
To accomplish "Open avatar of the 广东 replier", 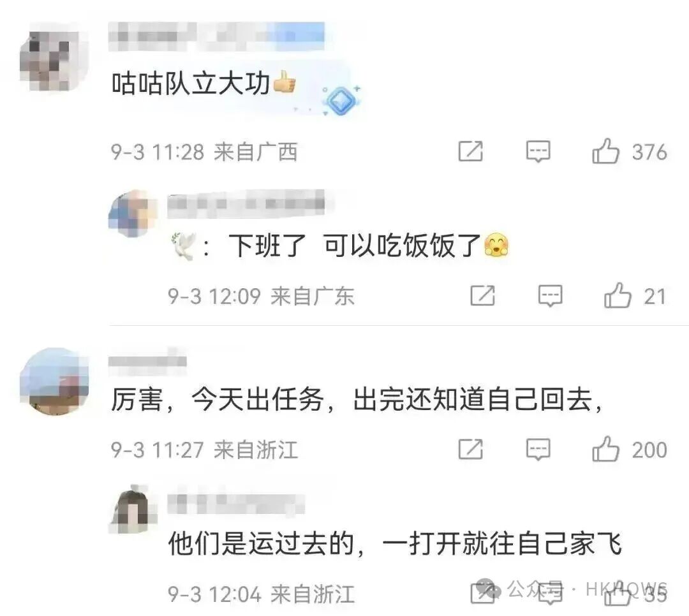I will [x=132, y=214].
